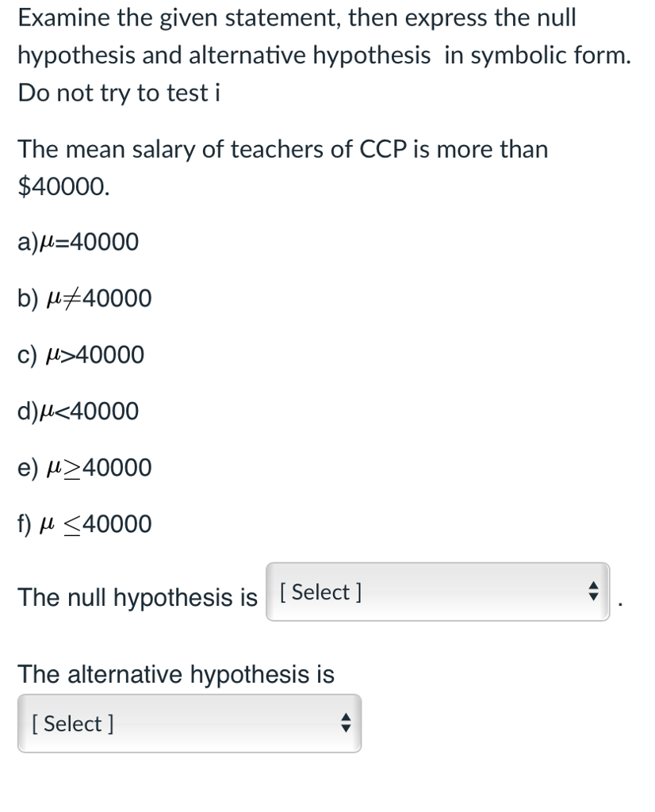This screenshot has height=812, width=655.
Task: Select answer option b) μ≠40000
Action: 83,298
